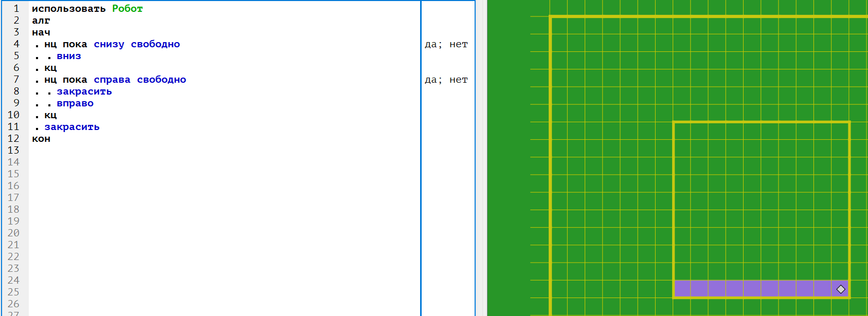
Task: Click 'снизу свободно' condition on line 4
Action: click(137, 44)
